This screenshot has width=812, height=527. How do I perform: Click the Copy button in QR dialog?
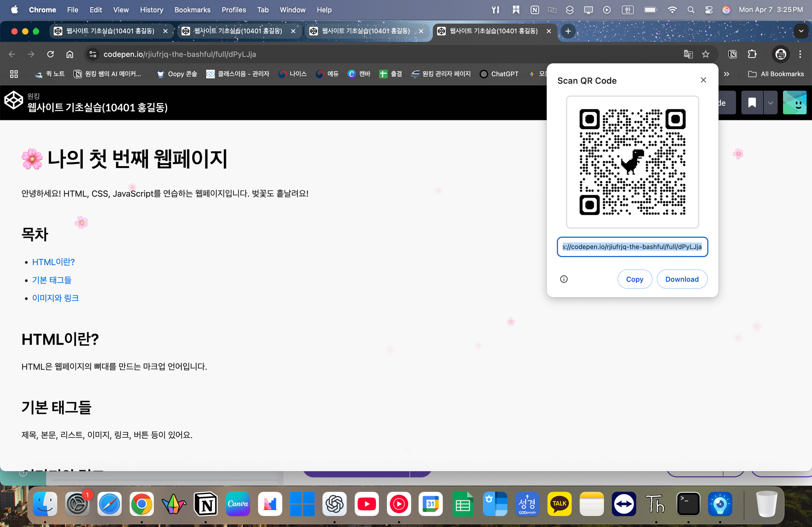634,279
